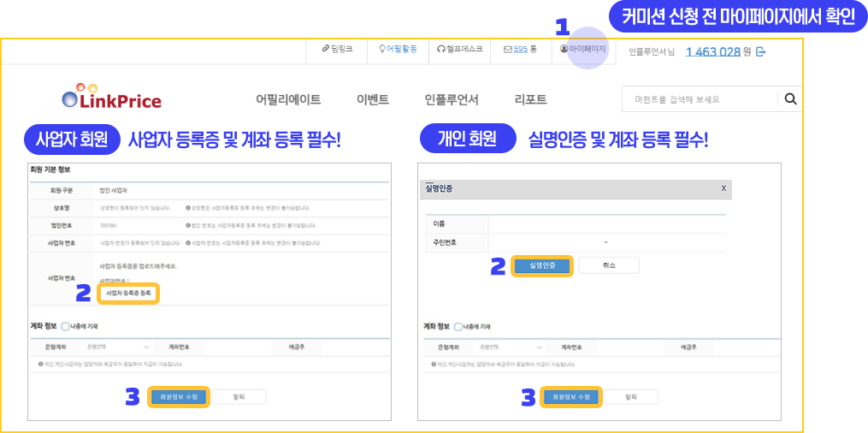Click the 법인 사업자 value text
The height and width of the screenshot is (433, 868).
pyautogui.click(x=113, y=191)
